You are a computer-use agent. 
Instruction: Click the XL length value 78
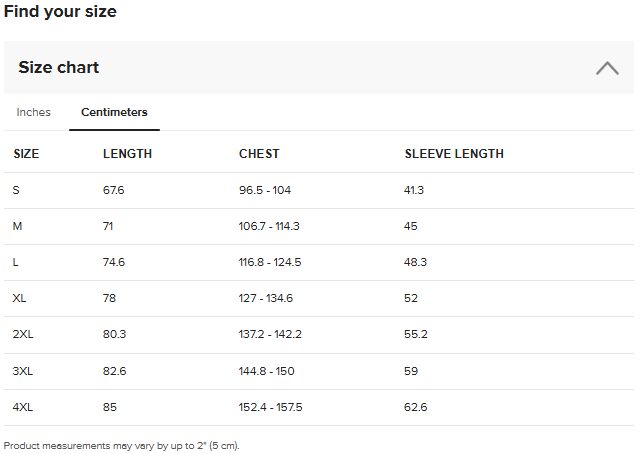[x=110, y=298]
